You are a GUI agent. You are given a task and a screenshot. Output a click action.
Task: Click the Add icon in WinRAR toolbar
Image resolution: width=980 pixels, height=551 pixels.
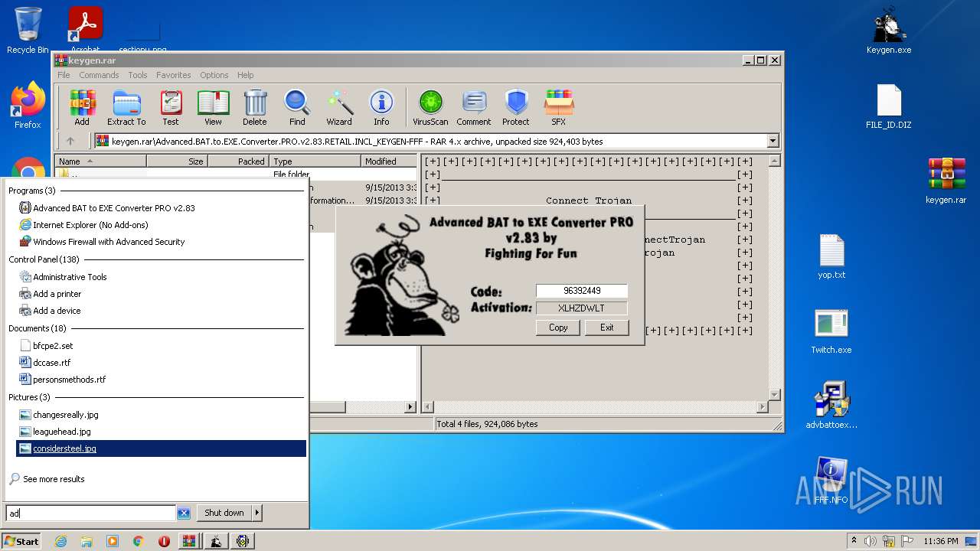pyautogui.click(x=82, y=108)
